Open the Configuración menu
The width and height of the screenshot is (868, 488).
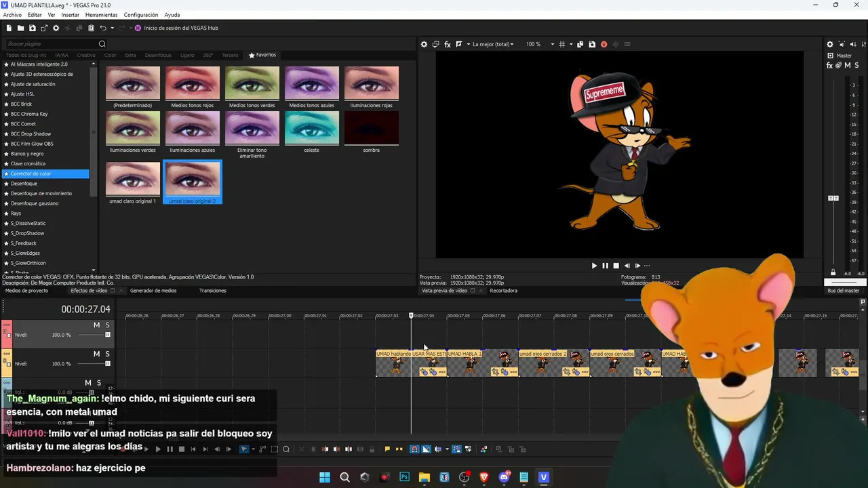141,15
